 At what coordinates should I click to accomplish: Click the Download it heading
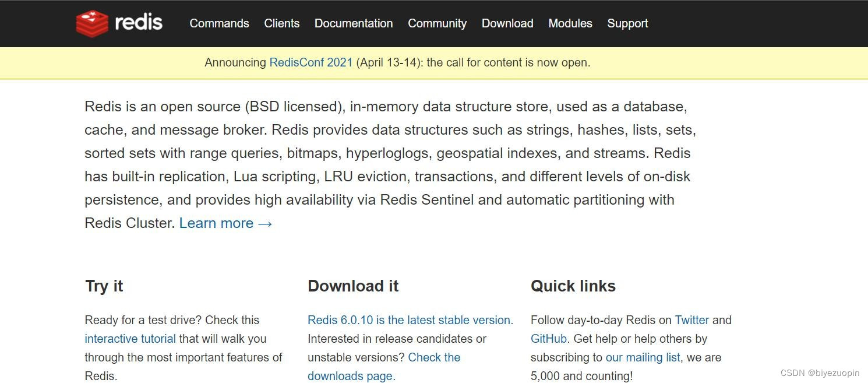point(353,286)
